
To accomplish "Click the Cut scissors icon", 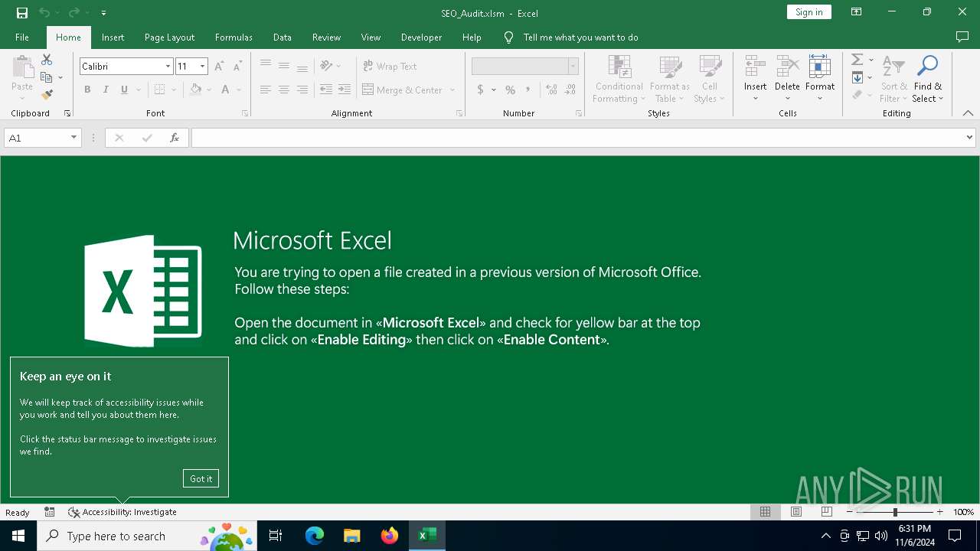I will point(47,60).
